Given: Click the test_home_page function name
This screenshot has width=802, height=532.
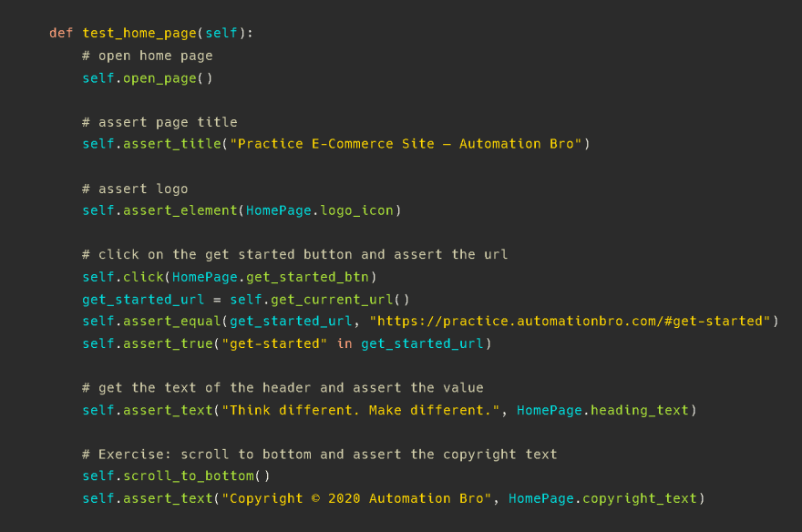Looking at the screenshot, I should [x=139, y=33].
